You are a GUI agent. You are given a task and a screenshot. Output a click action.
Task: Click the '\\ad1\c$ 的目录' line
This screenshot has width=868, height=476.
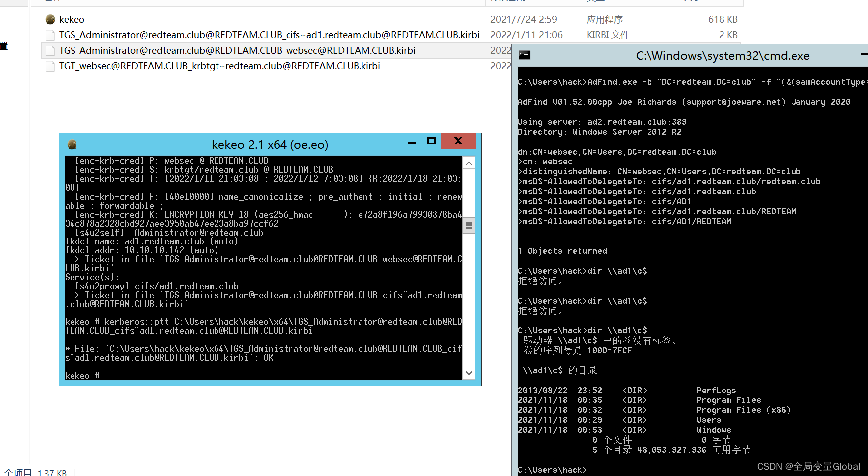point(560,370)
